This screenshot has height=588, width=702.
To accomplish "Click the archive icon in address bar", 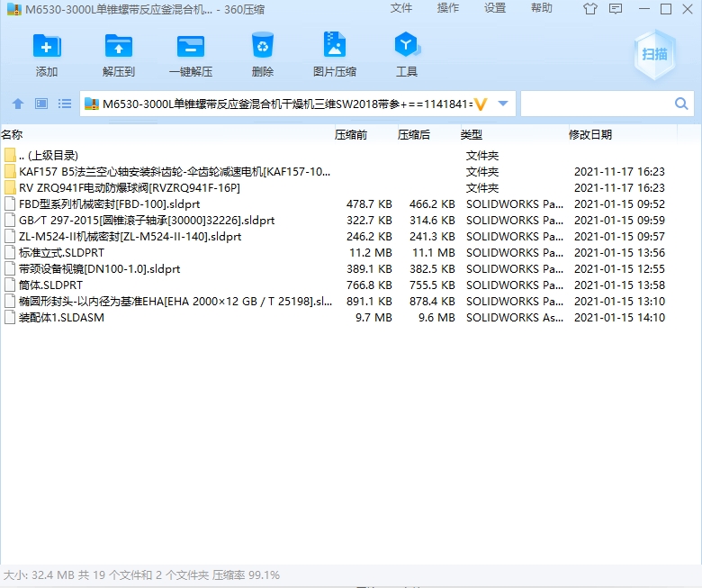I will [91, 104].
